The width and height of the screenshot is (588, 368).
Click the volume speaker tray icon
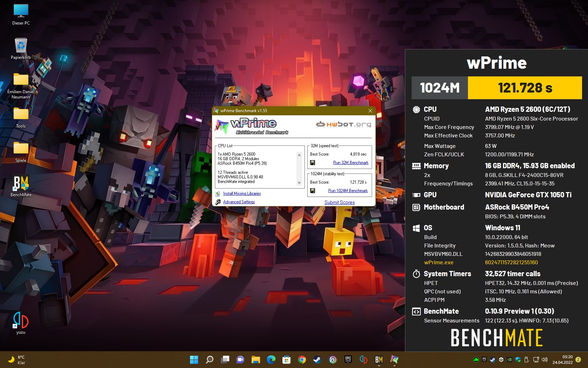545,360
